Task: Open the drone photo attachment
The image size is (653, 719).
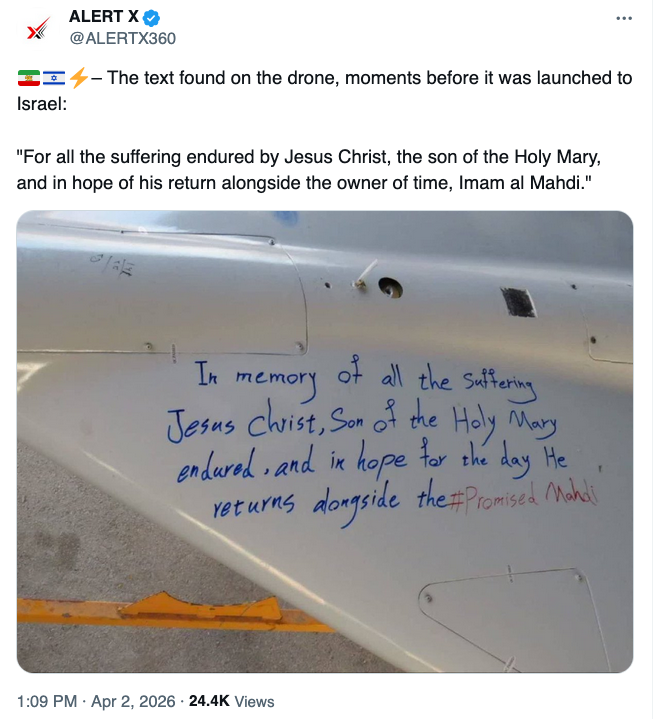Action: tap(325, 440)
